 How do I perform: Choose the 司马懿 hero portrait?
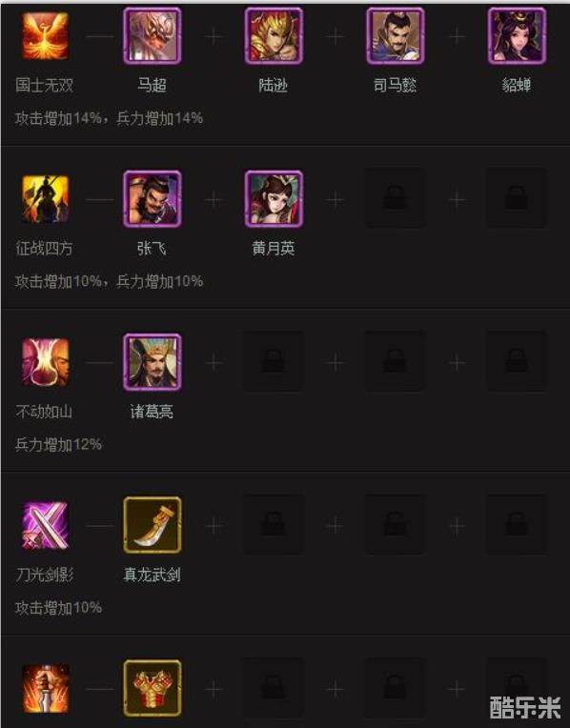pyautogui.click(x=396, y=36)
